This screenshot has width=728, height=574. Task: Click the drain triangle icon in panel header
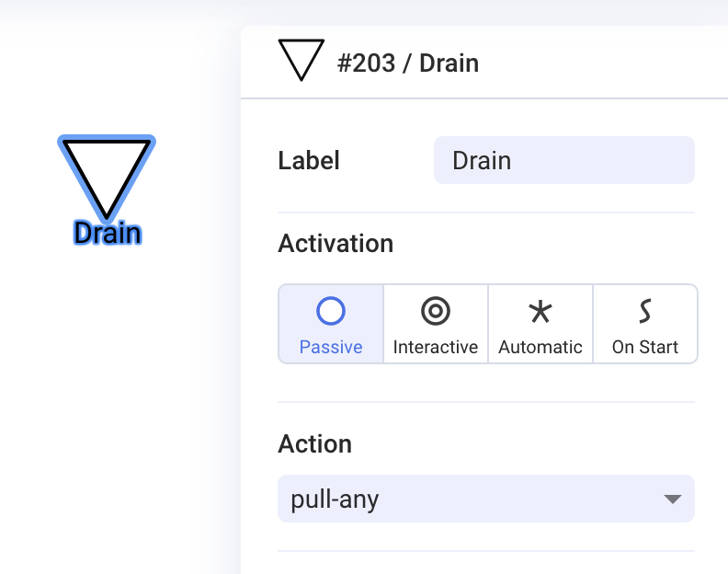pos(301,60)
